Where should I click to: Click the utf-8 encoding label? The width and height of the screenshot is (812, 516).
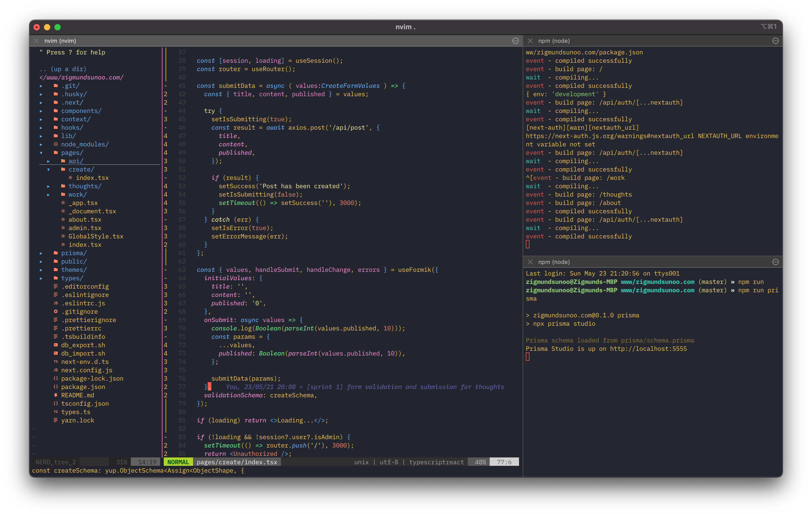click(389, 462)
